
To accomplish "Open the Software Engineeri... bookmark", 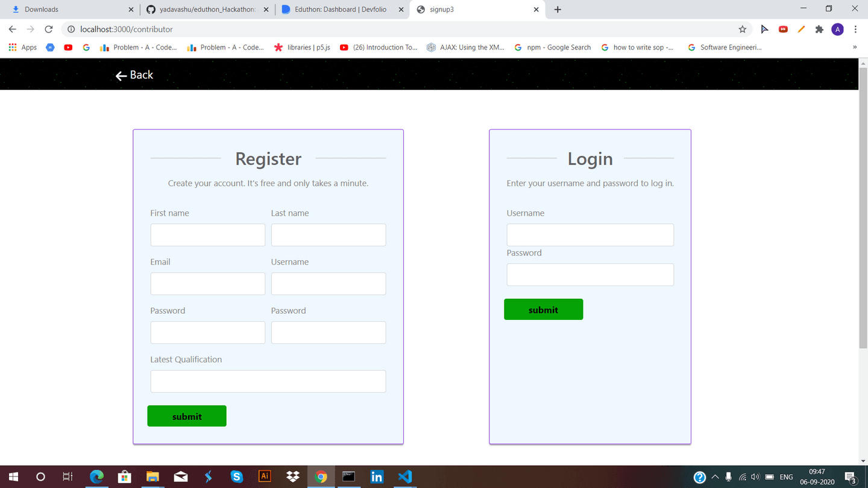I will tap(725, 47).
